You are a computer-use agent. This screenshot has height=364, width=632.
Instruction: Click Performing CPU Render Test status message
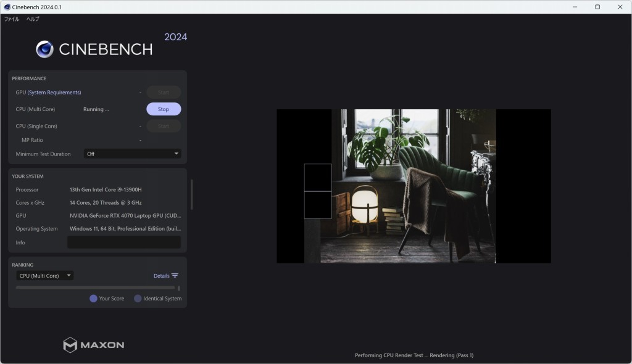click(x=414, y=355)
